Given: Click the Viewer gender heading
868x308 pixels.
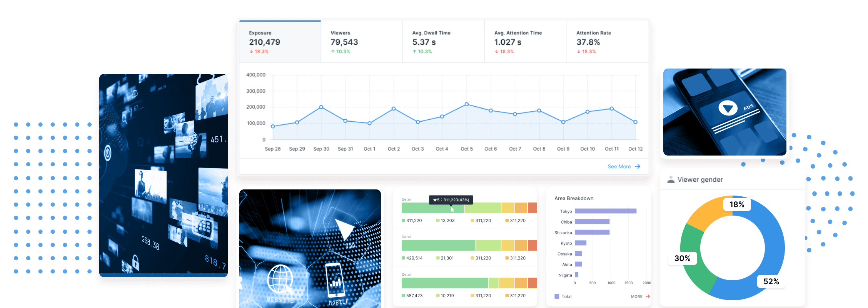Looking at the screenshot, I should (x=700, y=179).
